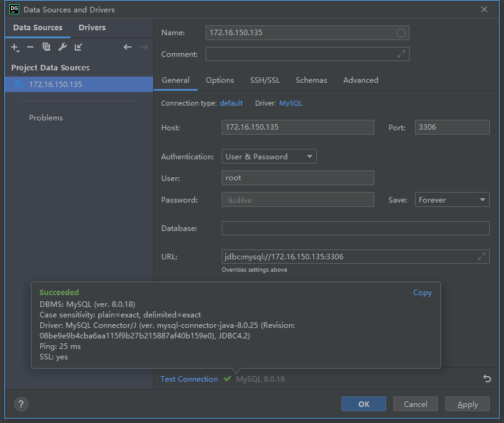
Task: Navigate back with the left arrow
Action: point(128,47)
